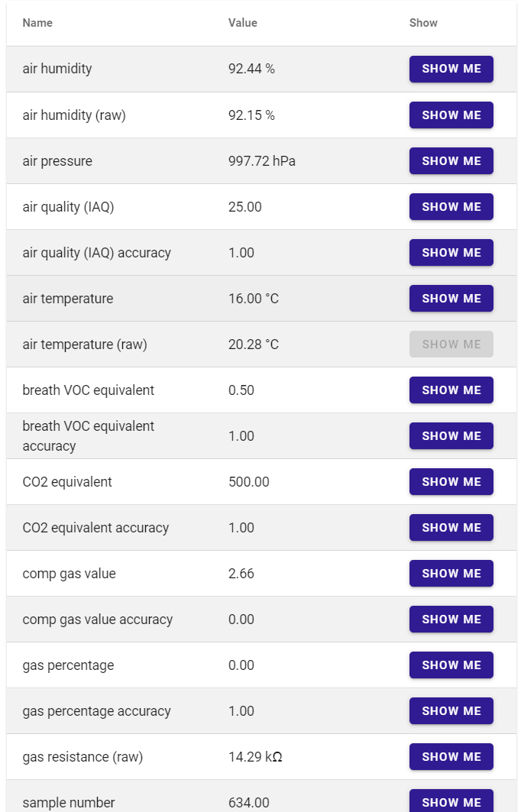Select the 'CO2 equivalent' name cell

[67, 482]
